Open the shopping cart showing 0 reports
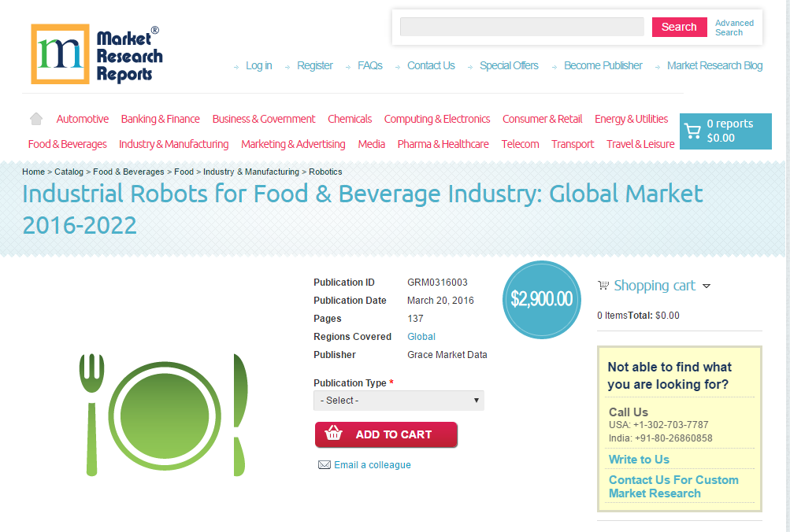 click(x=725, y=131)
